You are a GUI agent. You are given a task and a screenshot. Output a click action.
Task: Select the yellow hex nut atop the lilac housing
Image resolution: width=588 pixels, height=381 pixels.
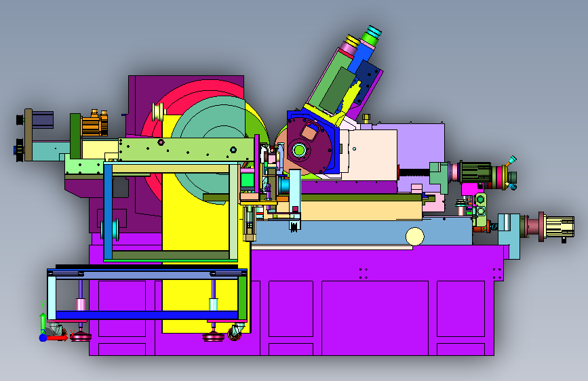point(366,118)
